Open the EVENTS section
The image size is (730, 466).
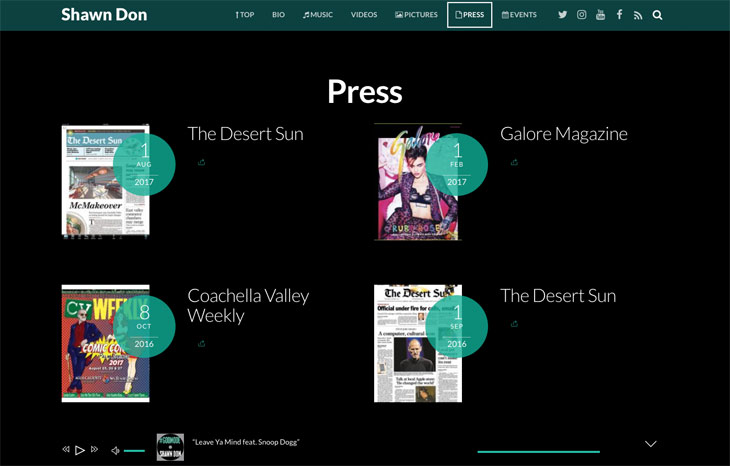point(519,15)
